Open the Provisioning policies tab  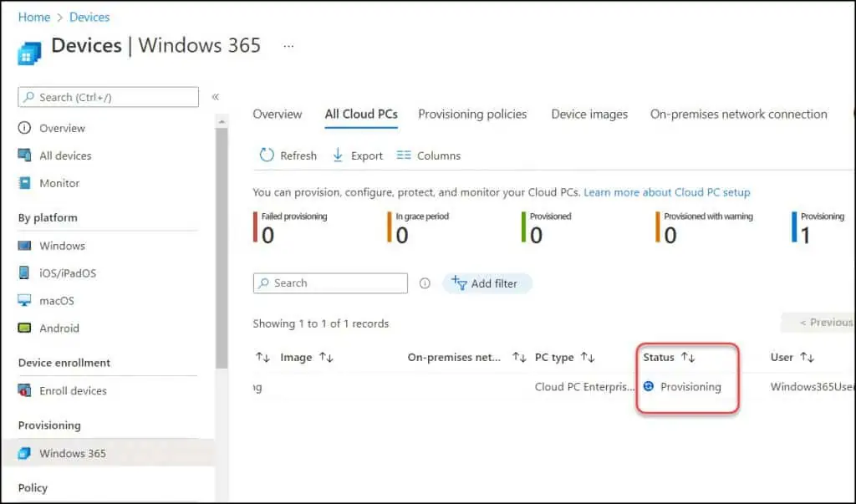coord(472,115)
